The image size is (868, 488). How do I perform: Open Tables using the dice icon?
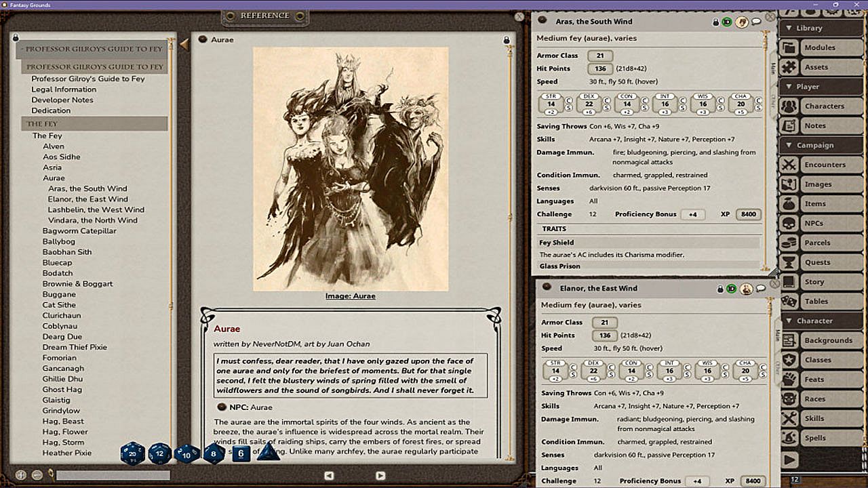(789, 301)
